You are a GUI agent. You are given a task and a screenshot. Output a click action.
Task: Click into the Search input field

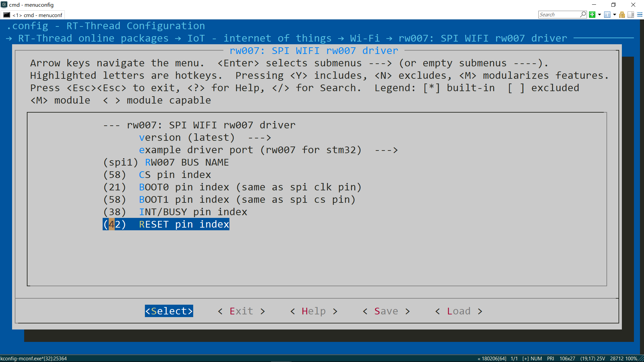pyautogui.click(x=558, y=15)
